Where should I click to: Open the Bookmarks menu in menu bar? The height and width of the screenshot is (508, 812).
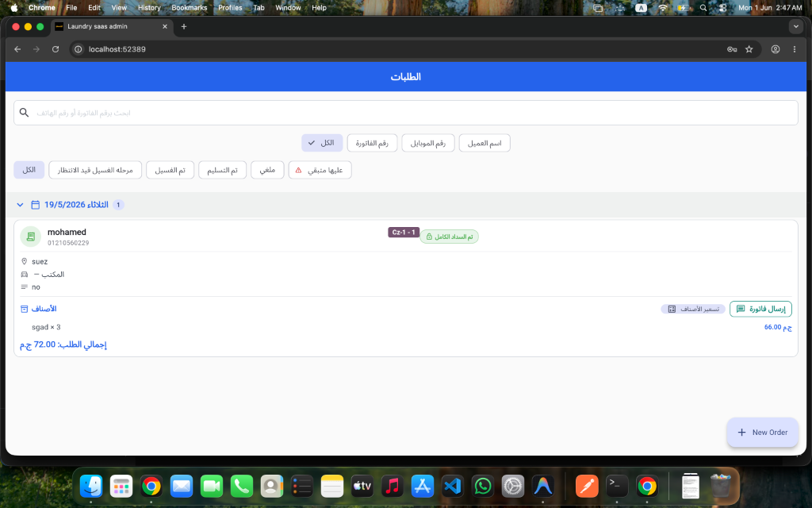click(189, 8)
